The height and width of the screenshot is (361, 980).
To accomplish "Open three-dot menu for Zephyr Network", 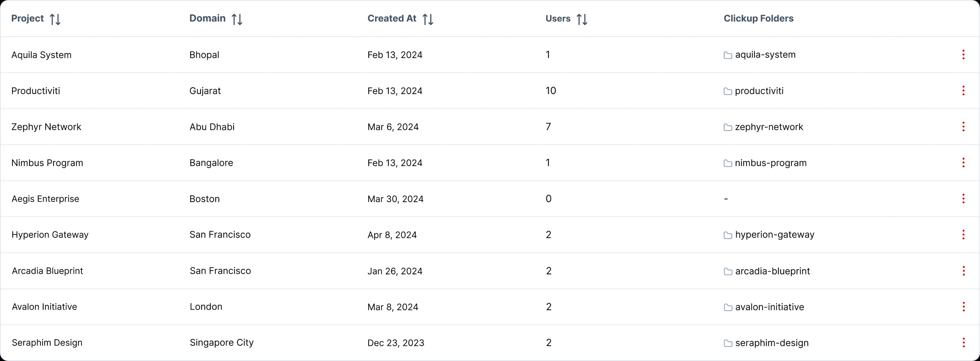I will (963, 127).
